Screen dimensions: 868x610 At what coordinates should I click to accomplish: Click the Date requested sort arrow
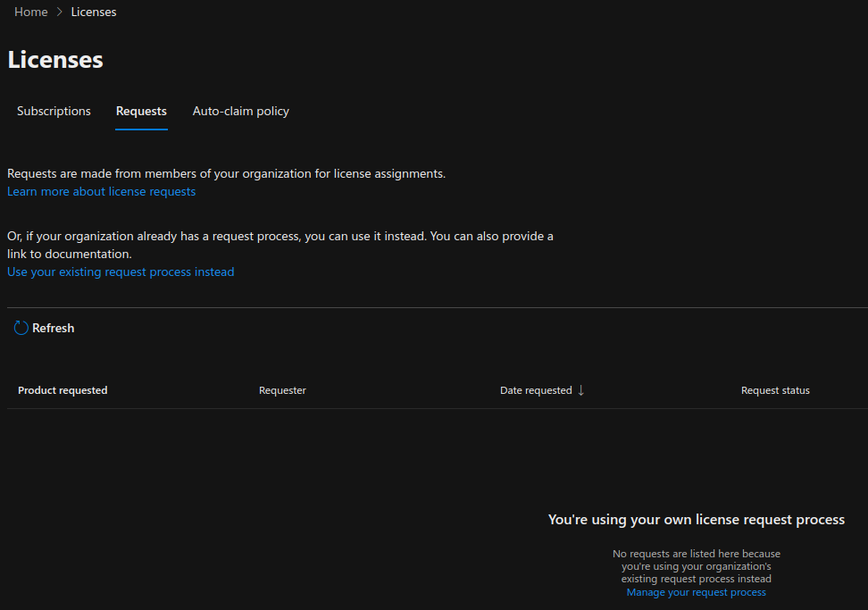coord(580,390)
